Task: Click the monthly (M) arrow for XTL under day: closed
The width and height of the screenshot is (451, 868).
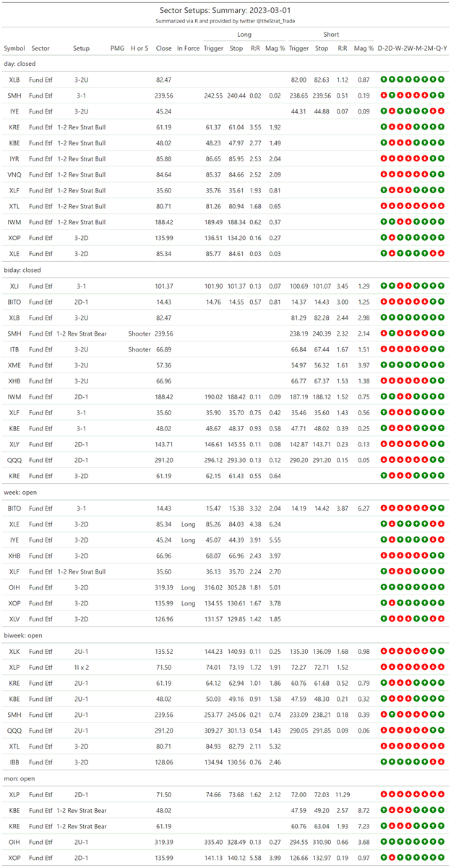Action: coord(417,207)
